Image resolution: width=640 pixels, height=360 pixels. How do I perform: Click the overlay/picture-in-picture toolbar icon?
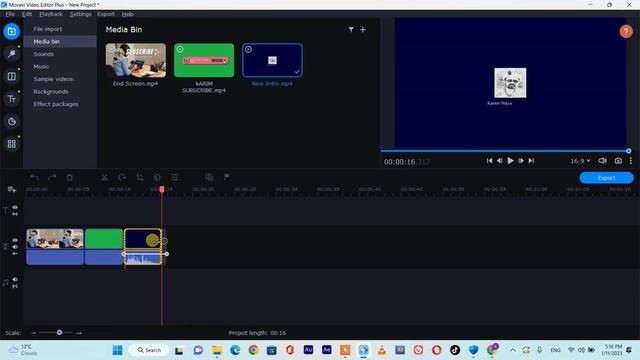(x=209, y=177)
